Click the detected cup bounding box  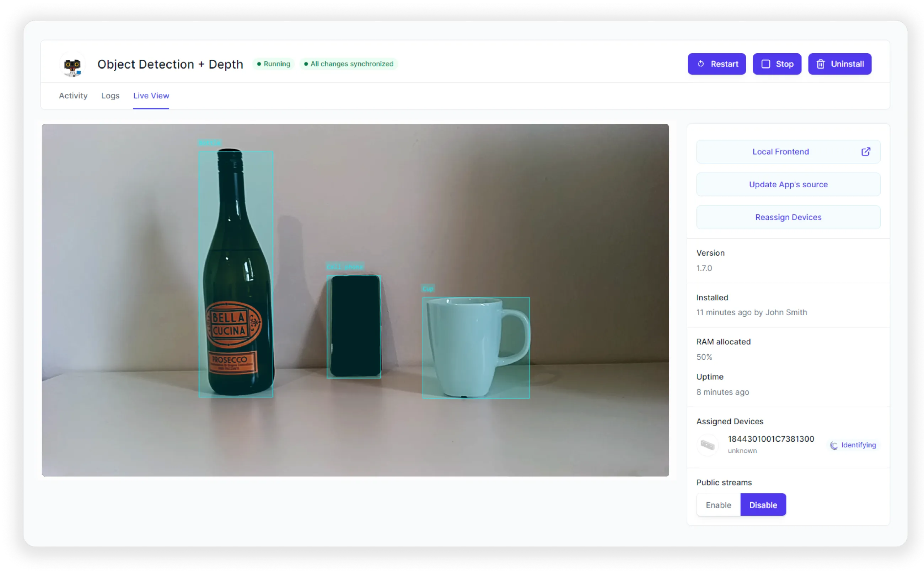pyautogui.click(x=476, y=348)
